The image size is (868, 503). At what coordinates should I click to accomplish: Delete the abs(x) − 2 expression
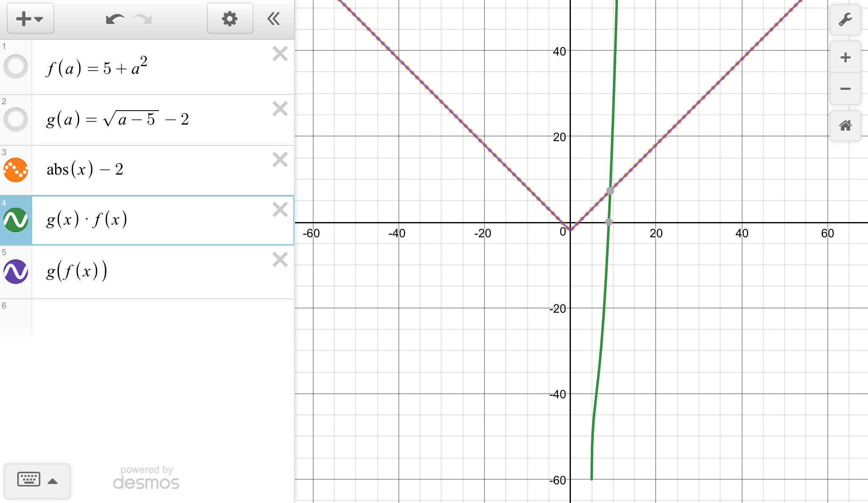280,160
